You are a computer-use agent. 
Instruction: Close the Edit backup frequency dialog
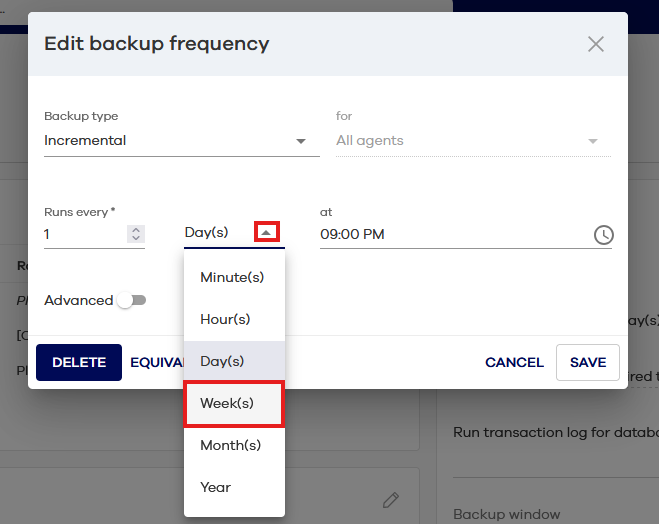pos(596,44)
